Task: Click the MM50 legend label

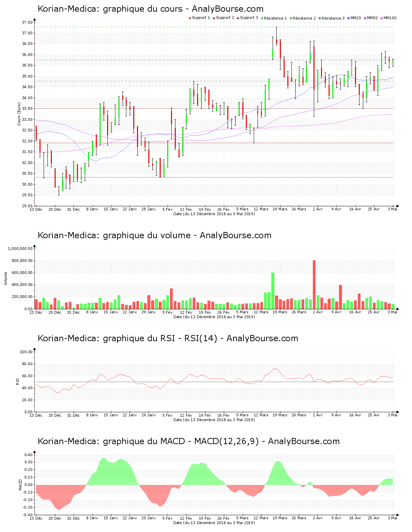Action: click(372, 18)
